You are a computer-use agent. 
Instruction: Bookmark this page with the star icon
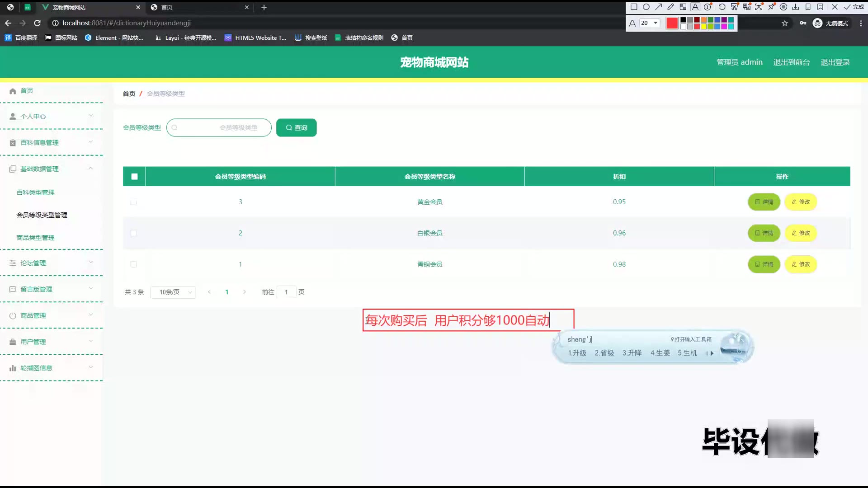click(785, 23)
